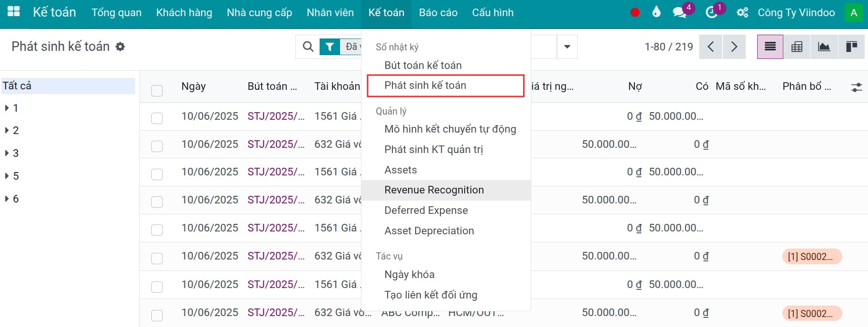Open the Nhân viên menu
868x327 pixels.
click(330, 12)
